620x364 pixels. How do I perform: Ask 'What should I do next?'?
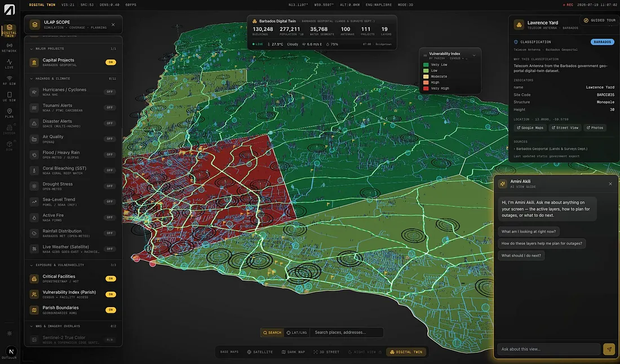pos(521,255)
